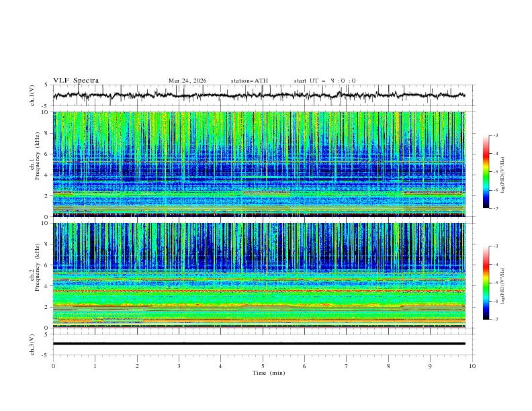Click inside the ch.1 spectrogram panel
The width and height of the screenshot is (532, 411).
coord(259,164)
